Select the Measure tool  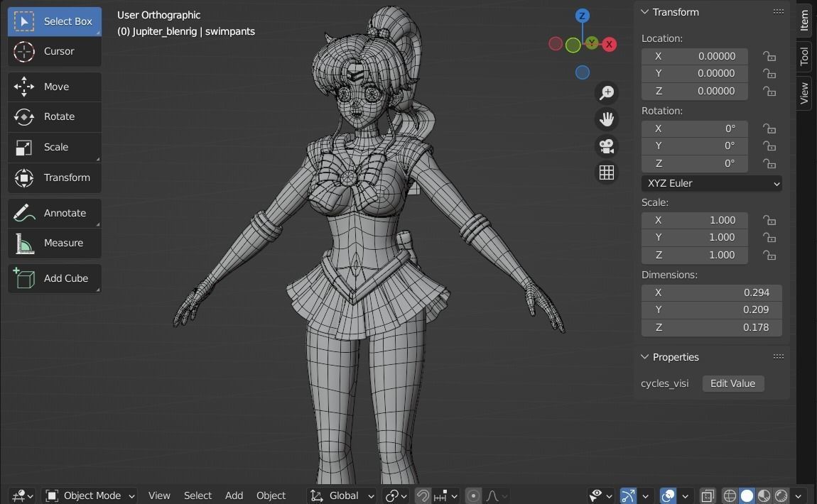[x=55, y=243]
